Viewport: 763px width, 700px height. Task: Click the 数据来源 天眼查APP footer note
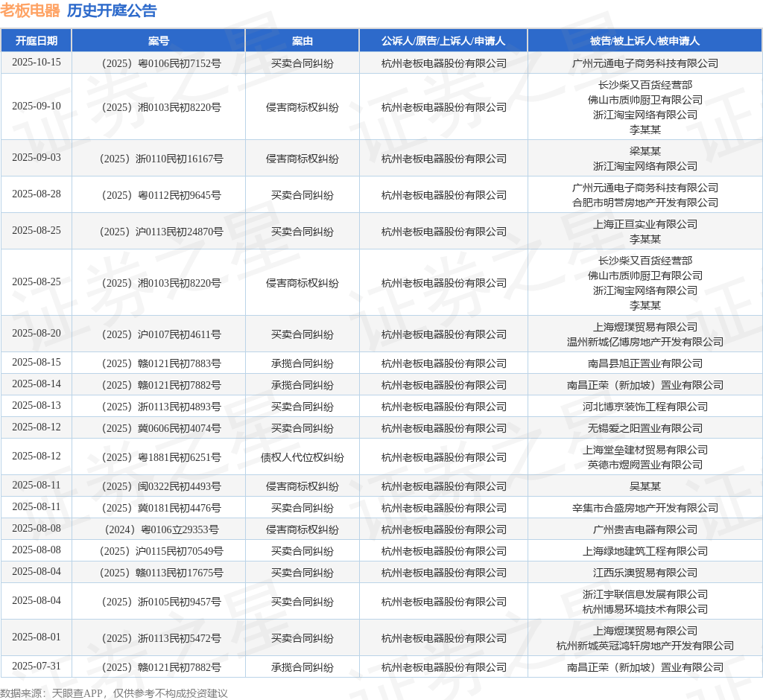tap(114, 693)
